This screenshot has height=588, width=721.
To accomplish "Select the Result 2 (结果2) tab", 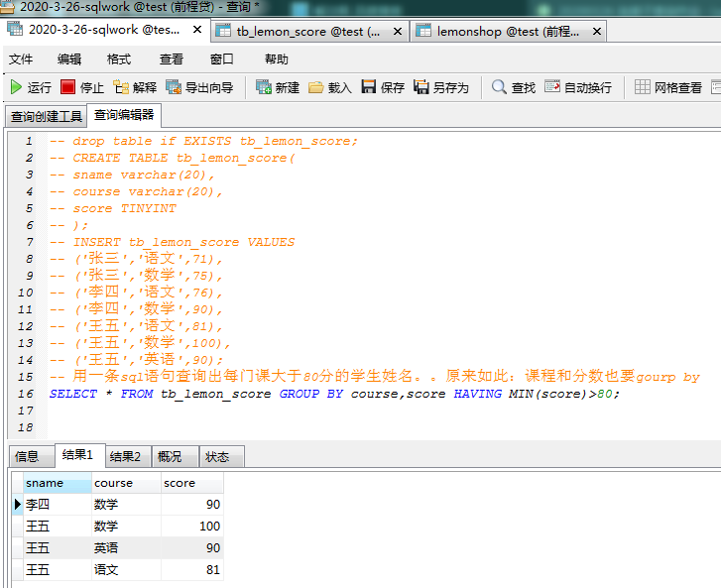I will [126, 457].
